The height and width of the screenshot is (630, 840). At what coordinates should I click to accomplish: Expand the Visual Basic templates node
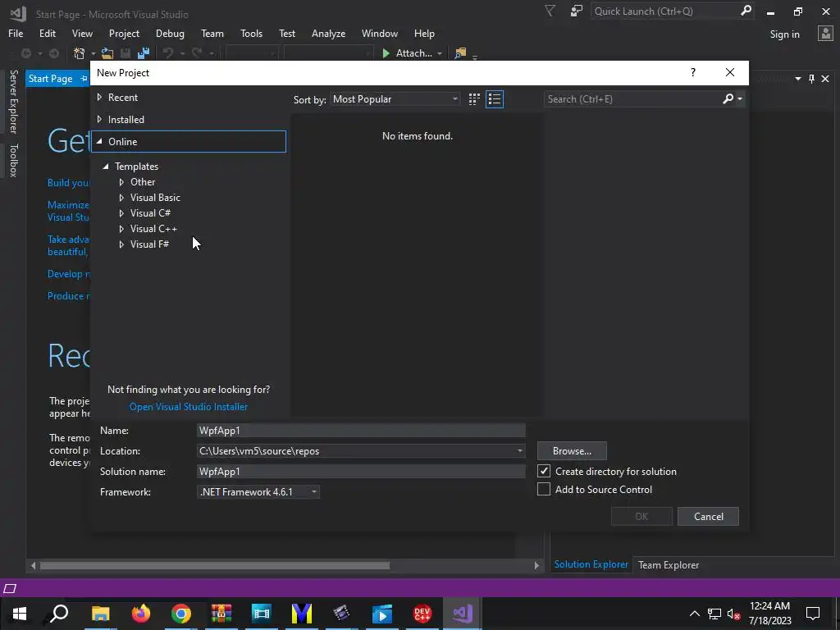click(x=121, y=198)
